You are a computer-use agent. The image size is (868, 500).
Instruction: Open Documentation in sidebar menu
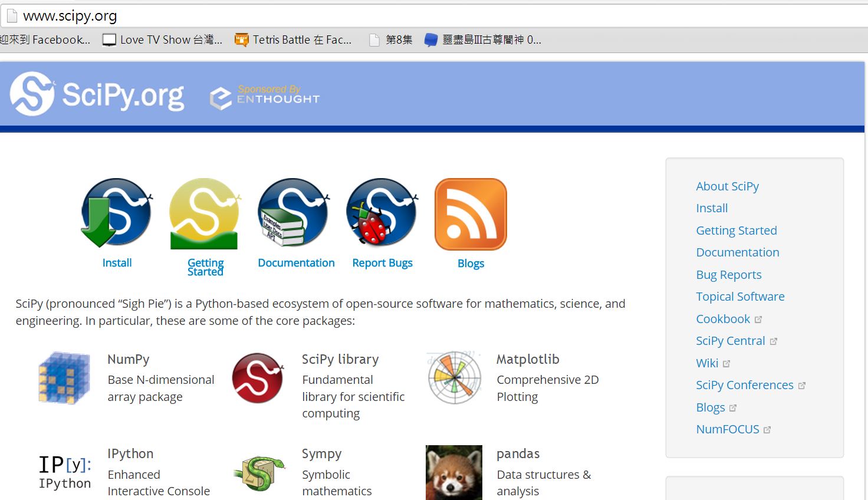click(x=738, y=252)
